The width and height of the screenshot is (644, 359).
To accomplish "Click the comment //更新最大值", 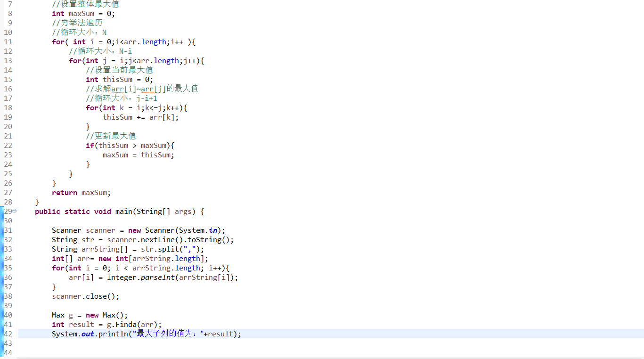I will (111, 136).
